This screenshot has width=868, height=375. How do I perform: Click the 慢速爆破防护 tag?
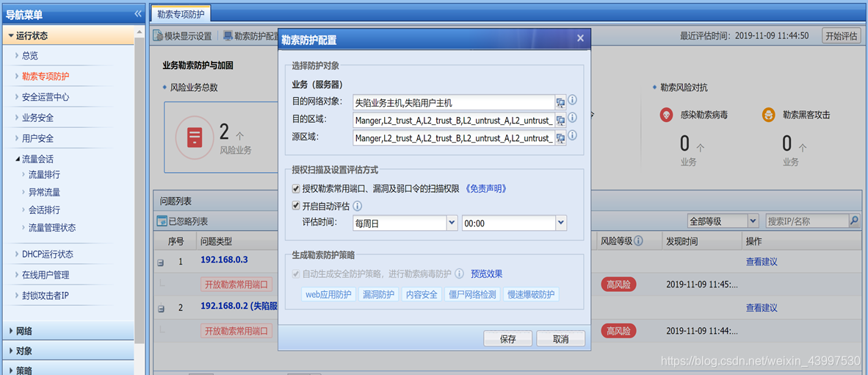[x=532, y=294]
